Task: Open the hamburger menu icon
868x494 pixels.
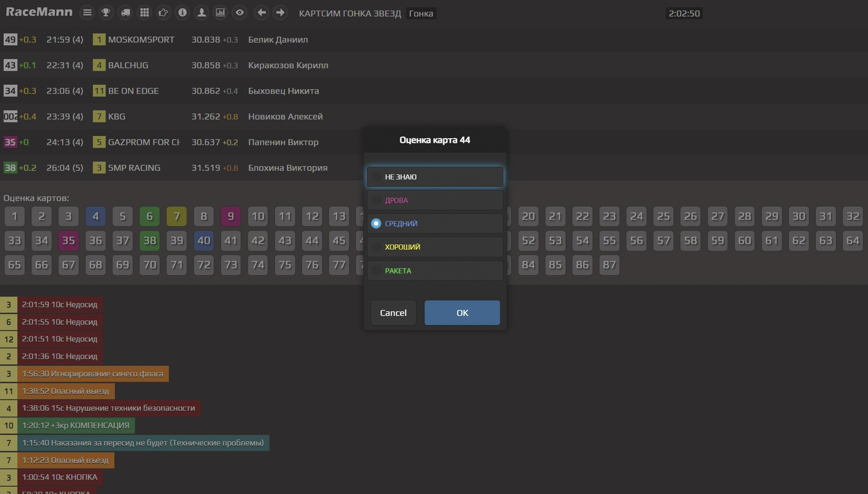Action: (x=87, y=13)
